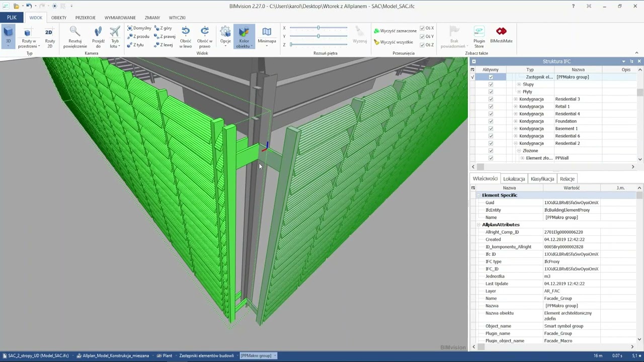The height and width of the screenshot is (362, 644).
Task: Expand Kondygnacja Residential 4 node
Action: [515, 114]
